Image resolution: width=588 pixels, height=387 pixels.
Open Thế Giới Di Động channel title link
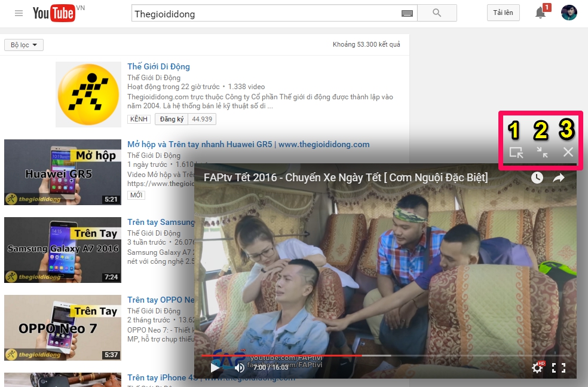tap(158, 66)
